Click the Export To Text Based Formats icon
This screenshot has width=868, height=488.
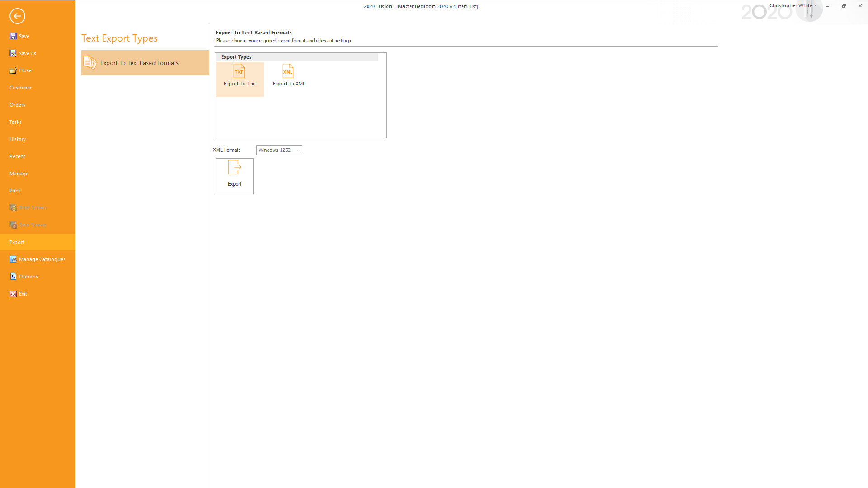coord(90,63)
